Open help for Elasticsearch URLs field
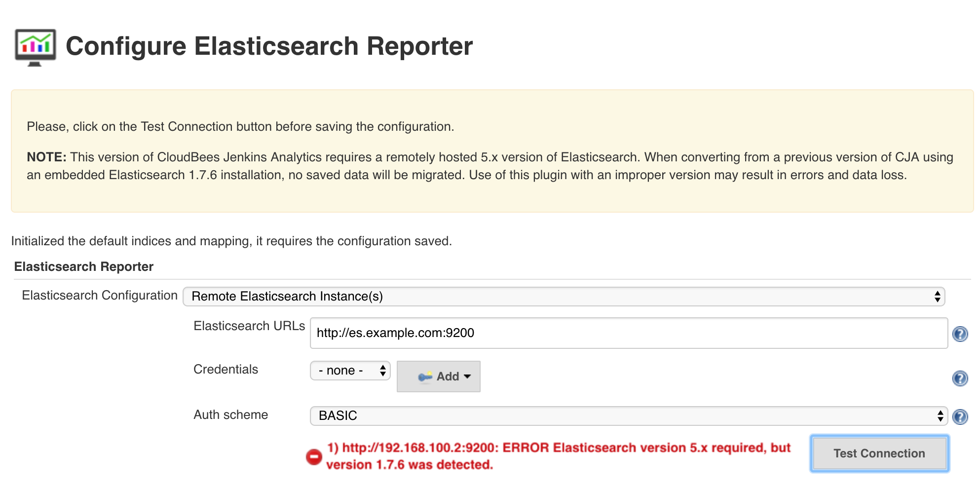This screenshot has width=980, height=488. coord(960,334)
